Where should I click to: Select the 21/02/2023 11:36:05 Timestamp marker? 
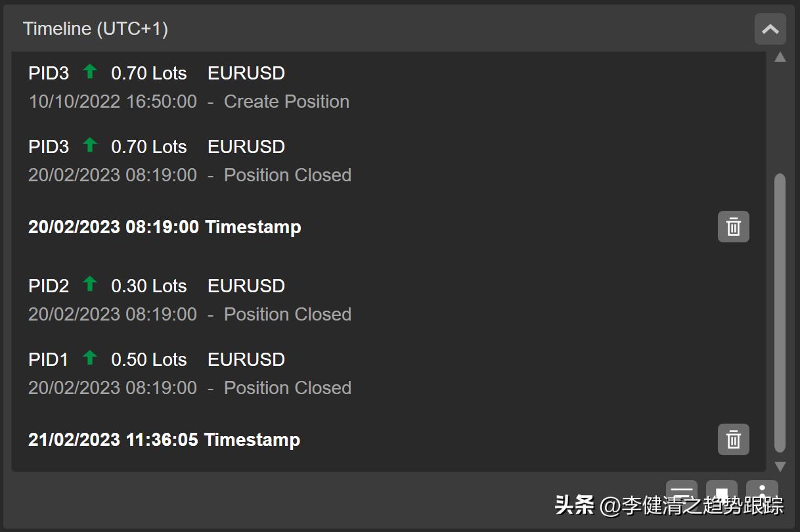click(164, 440)
